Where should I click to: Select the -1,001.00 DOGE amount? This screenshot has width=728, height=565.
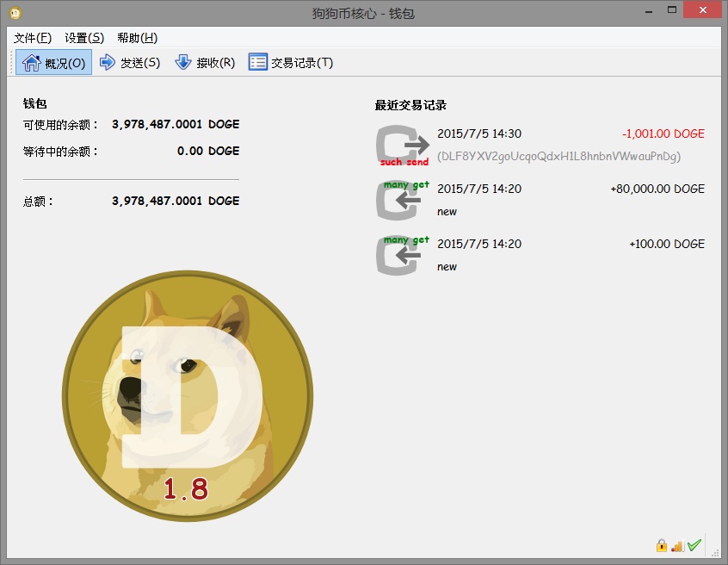coord(663,133)
